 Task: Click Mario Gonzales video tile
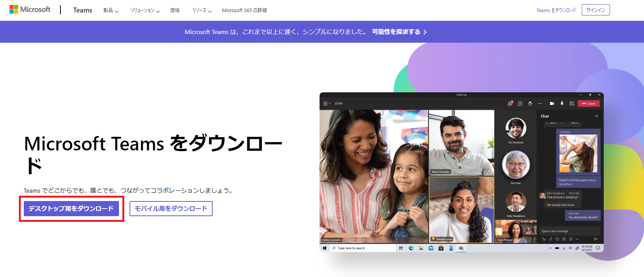point(462,143)
